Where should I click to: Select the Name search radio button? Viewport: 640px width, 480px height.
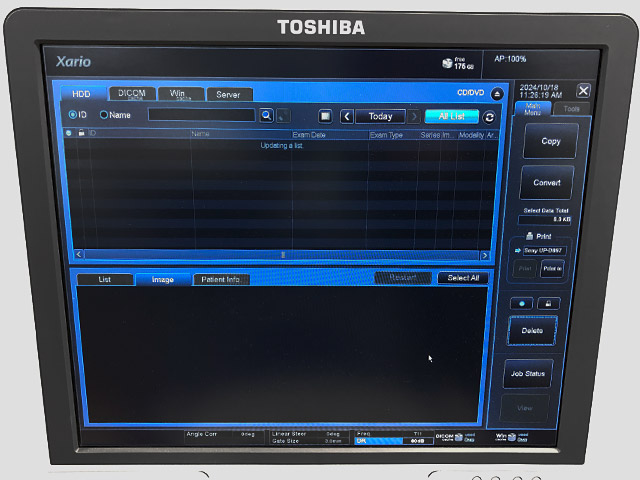click(x=104, y=115)
